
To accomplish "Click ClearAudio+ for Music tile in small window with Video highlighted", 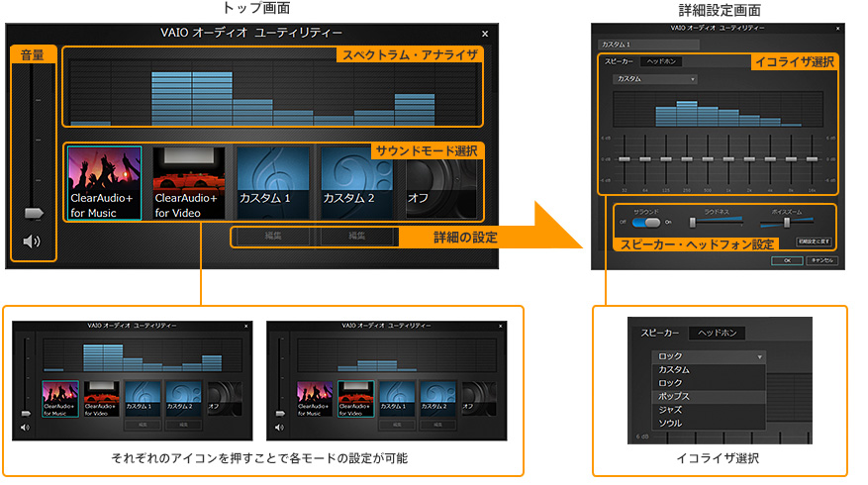I will (315, 399).
